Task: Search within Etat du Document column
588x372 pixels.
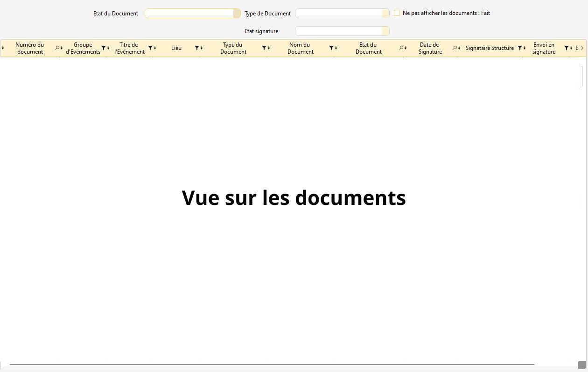Action: [x=401, y=48]
